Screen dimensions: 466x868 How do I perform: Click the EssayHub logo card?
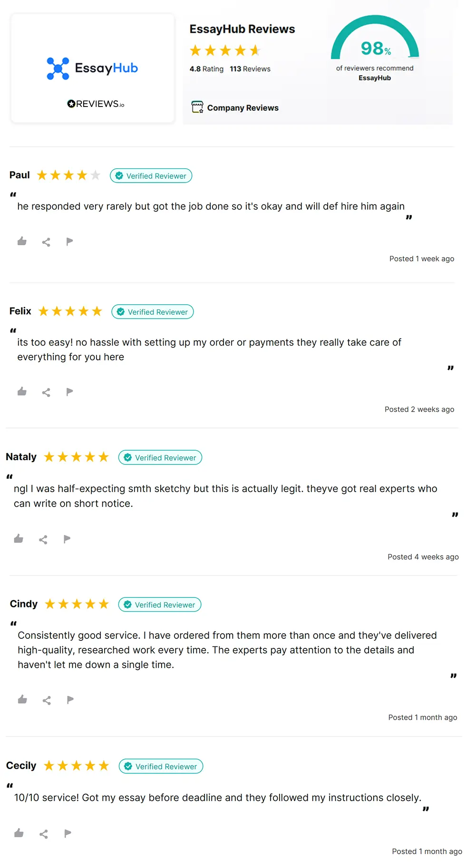pos(93,69)
